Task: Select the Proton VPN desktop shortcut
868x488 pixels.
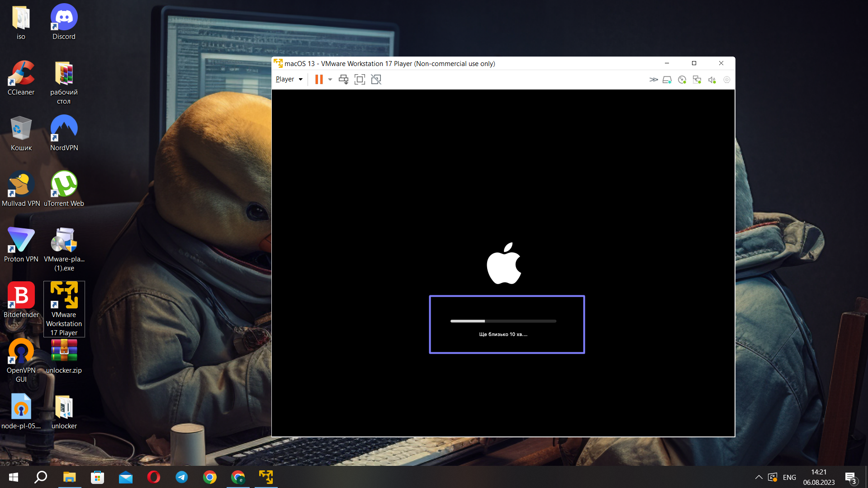Action: pyautogui.click(x=21, y=245)
